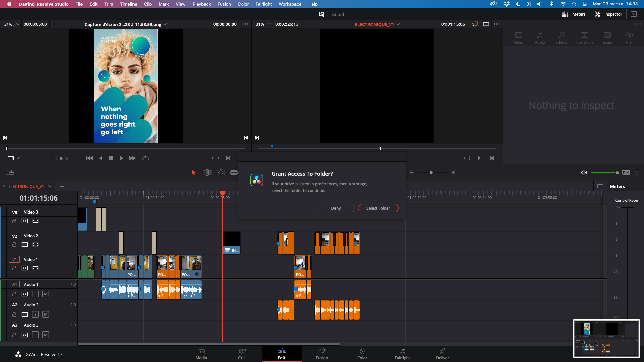Close the ELECTRONIQUE_V1 timeline tab
Image resolution: width=644 pixels, height=362 pixels.
tap(4, 186)
